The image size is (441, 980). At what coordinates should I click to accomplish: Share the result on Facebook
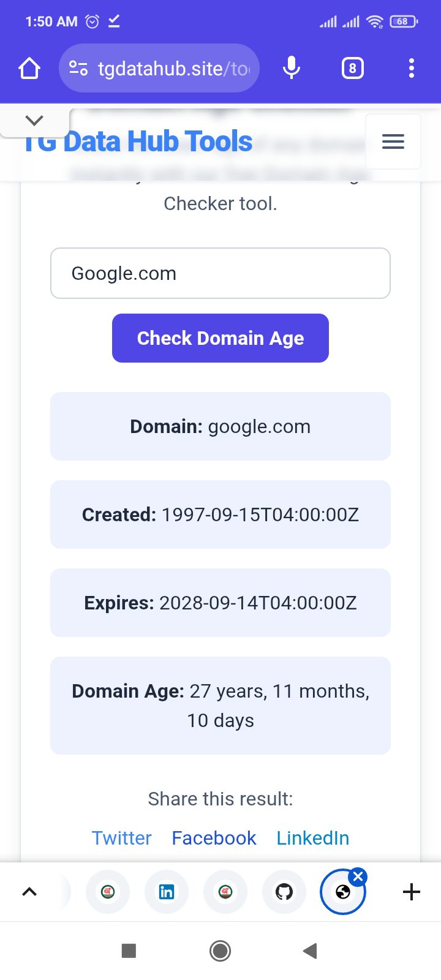pos(213,837)
